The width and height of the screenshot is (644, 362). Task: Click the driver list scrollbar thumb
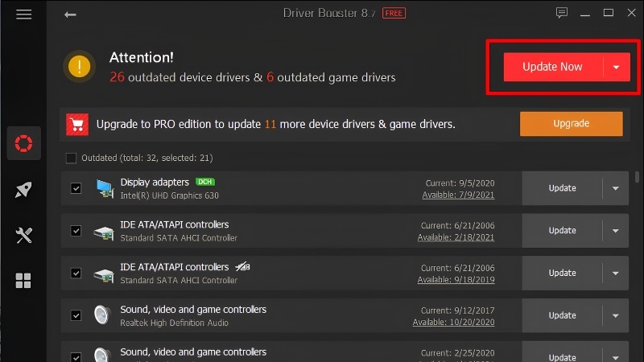point(637,177)
